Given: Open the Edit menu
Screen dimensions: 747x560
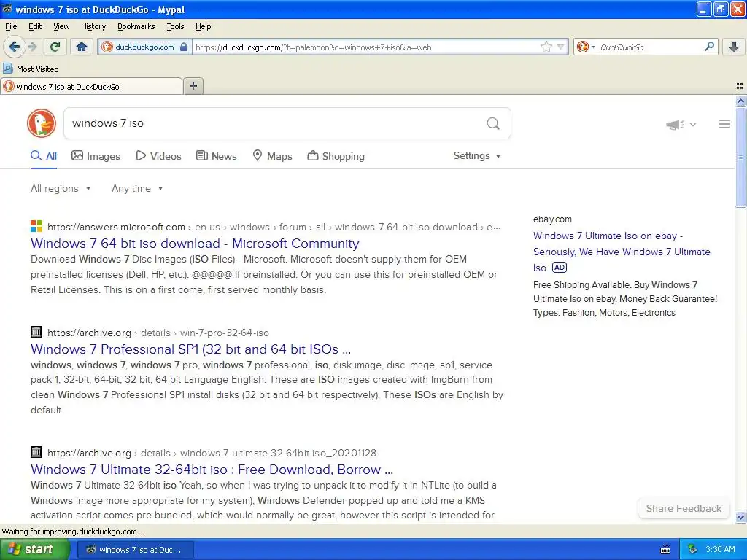Looking at the screenshot, I should (x=35, y=26).
